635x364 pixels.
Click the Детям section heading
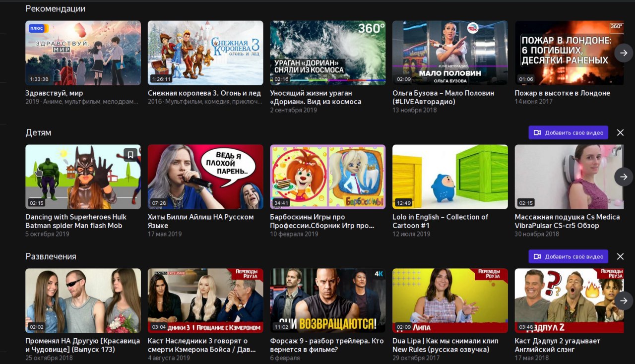[38, 132]
